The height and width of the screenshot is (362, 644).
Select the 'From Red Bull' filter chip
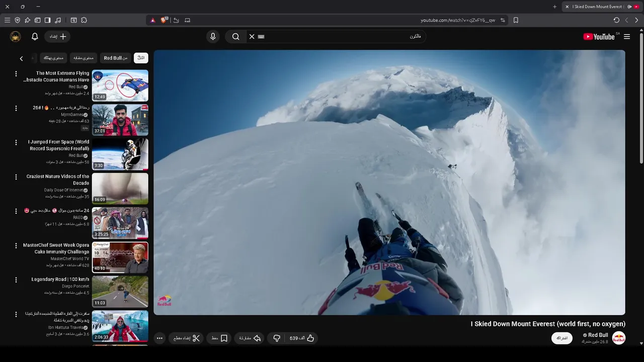(x=115, y=58)
